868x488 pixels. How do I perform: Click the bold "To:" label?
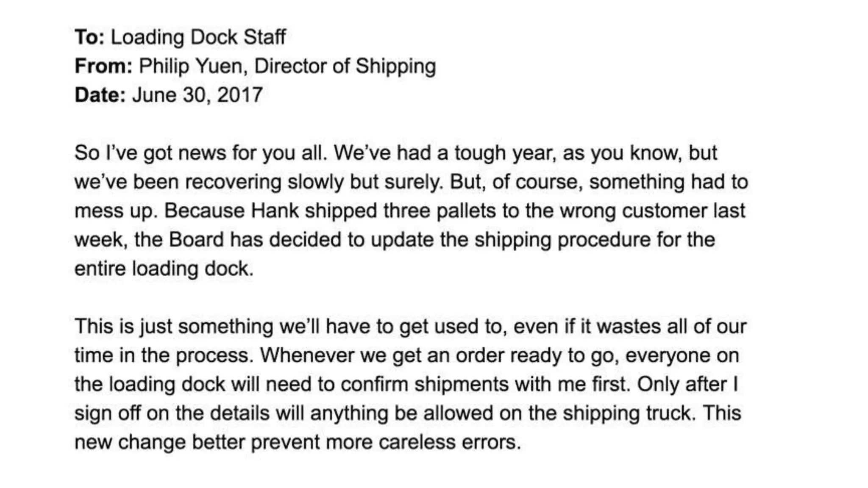click(x=89, y=37)
